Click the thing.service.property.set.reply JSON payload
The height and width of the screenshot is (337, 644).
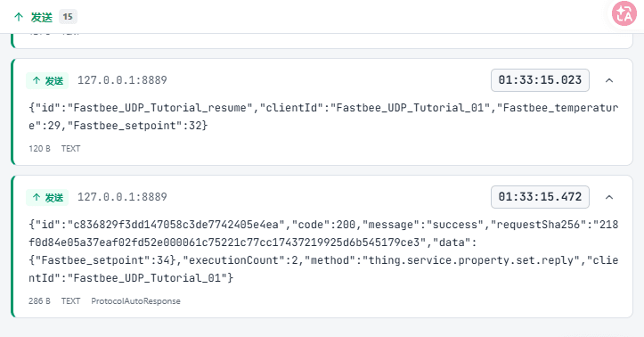coord(323,251)
